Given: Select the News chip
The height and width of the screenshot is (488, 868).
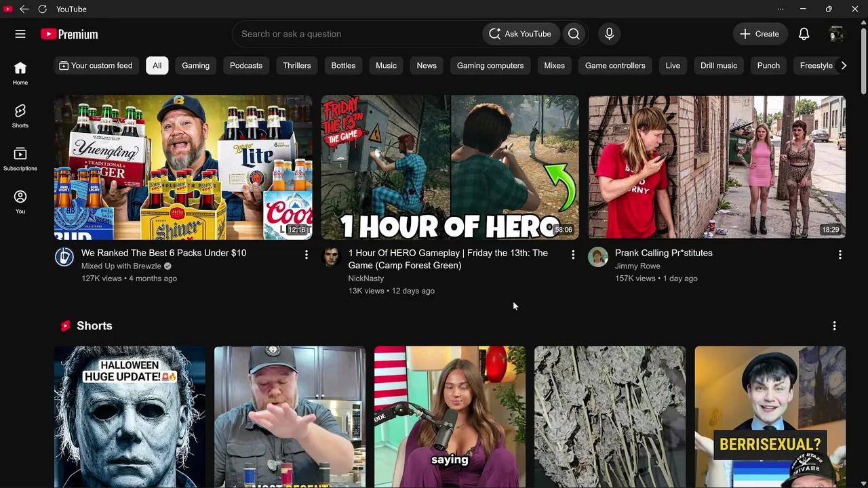Looking at the screenshot, I should [427, 66].
